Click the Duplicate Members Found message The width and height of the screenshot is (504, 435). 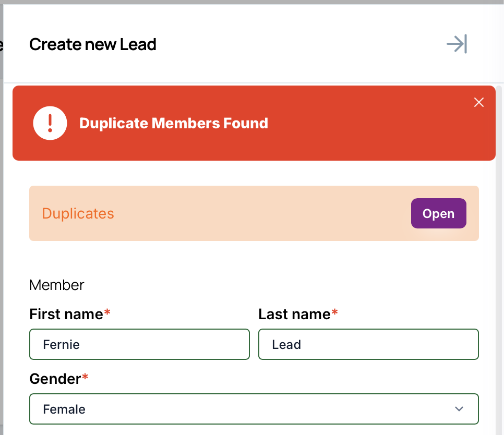[174, 123]
